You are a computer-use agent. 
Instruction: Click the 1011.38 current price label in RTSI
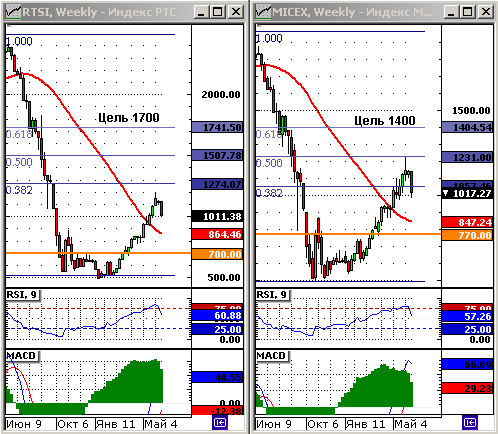pyautogui.click(x=218, y=216)
